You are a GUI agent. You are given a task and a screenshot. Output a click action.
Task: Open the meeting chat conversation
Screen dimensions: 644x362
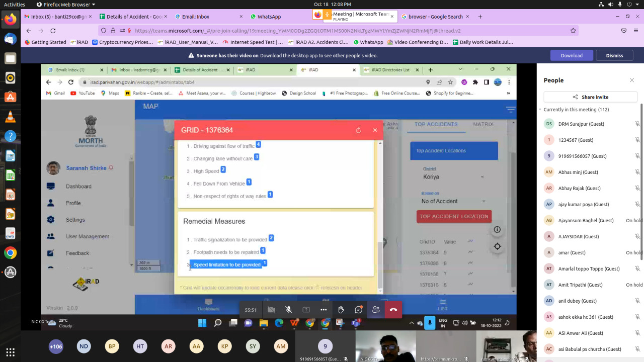coord(358,310)
